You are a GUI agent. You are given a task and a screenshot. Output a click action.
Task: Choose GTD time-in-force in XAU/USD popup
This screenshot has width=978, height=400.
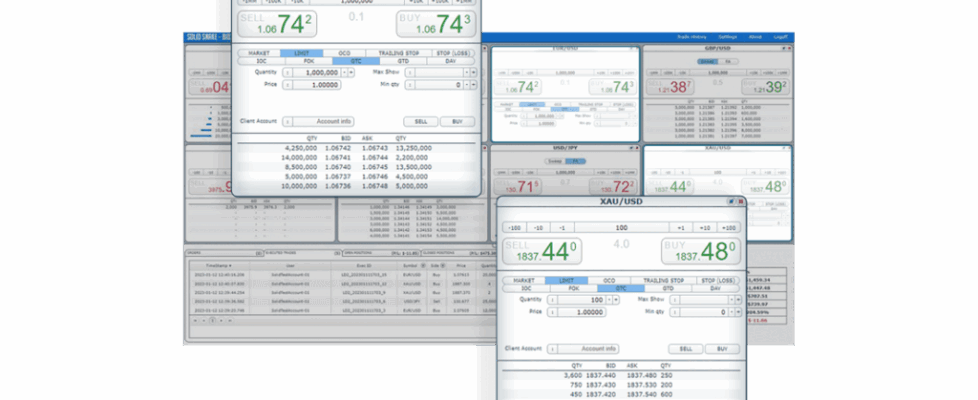point(668,288)
